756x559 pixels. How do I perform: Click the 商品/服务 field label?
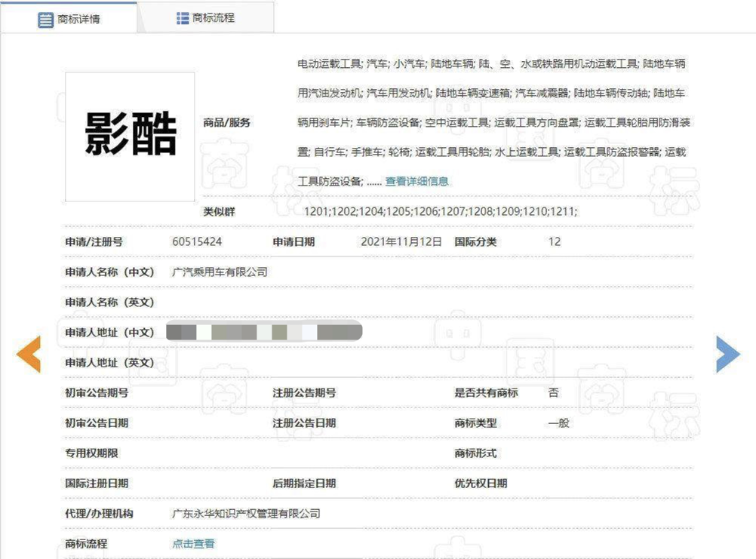[x=226, y=122]
